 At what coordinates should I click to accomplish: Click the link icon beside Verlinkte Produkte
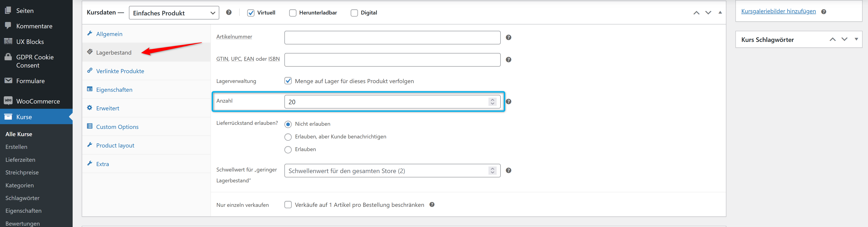[x=90, y=70]
